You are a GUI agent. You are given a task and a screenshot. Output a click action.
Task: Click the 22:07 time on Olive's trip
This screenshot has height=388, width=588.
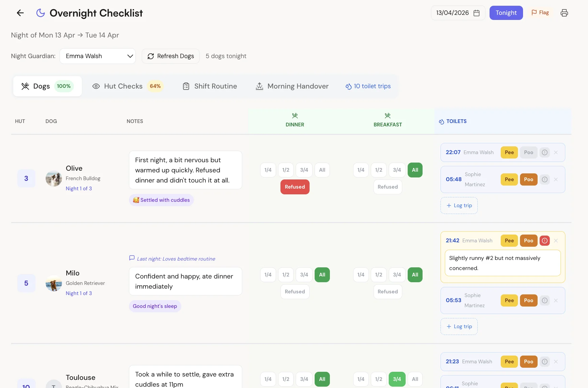(453, 152)
